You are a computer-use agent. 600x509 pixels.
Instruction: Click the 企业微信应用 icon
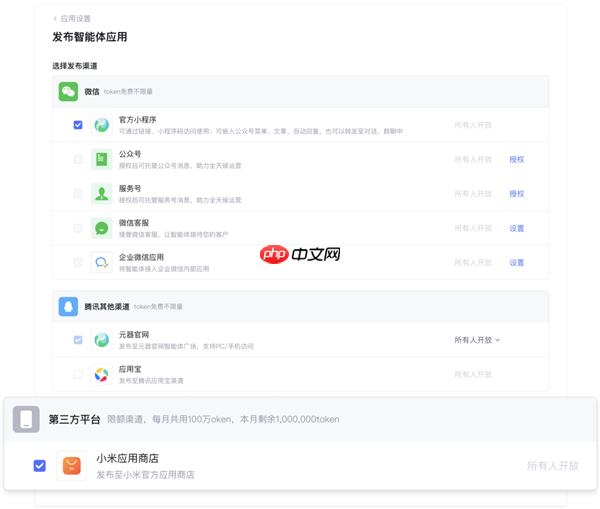pyautogui.click(x=101, y=263)
